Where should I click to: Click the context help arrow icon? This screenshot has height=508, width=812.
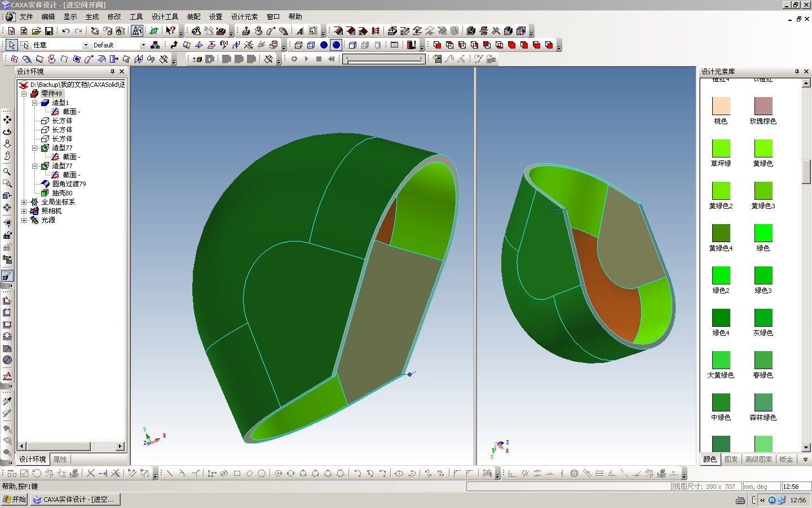coord(171,31)
